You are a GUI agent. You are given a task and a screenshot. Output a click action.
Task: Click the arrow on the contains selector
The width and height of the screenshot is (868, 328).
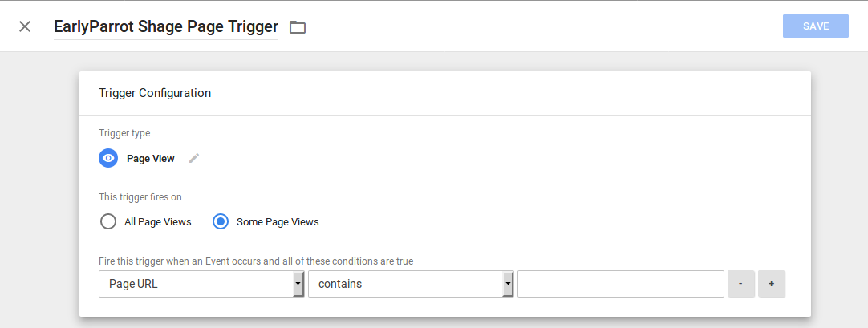pos(508,284)
